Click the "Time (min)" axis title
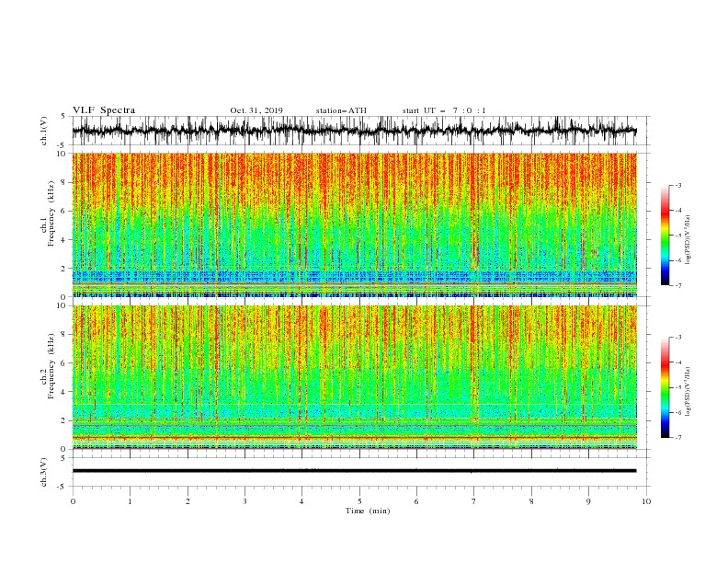The width and height of the screenshot is (728, 563). pos(368,511)
